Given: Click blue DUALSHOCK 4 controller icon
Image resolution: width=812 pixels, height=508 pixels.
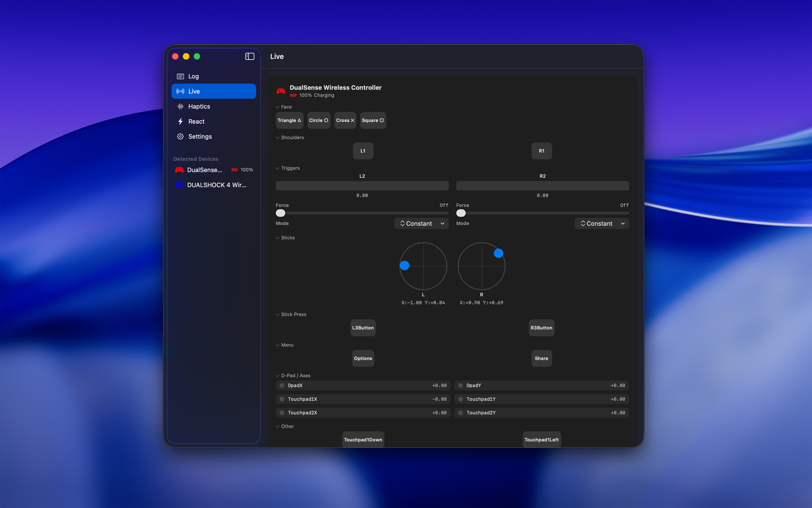Looking at the screenshot, I should (x=179, y=185).
